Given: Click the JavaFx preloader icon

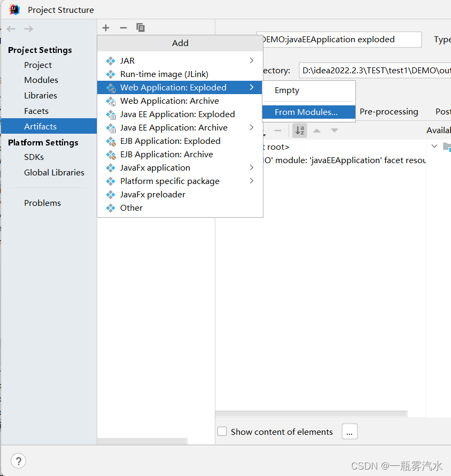Looking at the screenshot, I should (111, 195).
